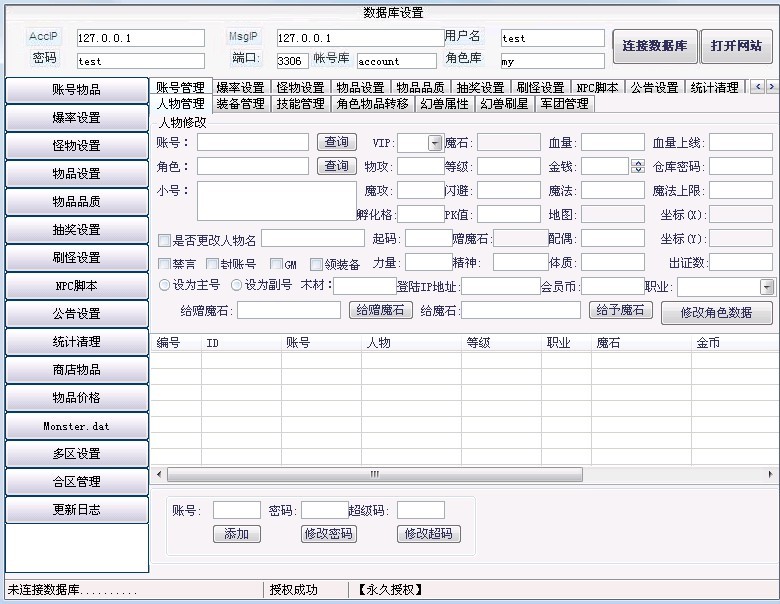Screen dimensions: 780x604
Task: Click the 打开网站 button
Action: pos(736,46)
